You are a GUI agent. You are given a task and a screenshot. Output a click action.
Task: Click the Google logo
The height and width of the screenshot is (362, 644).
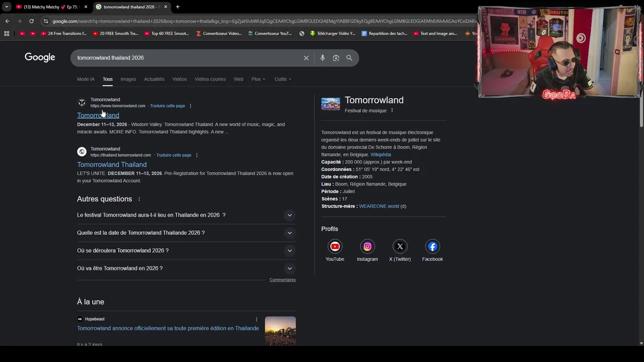tap(40, 58)
